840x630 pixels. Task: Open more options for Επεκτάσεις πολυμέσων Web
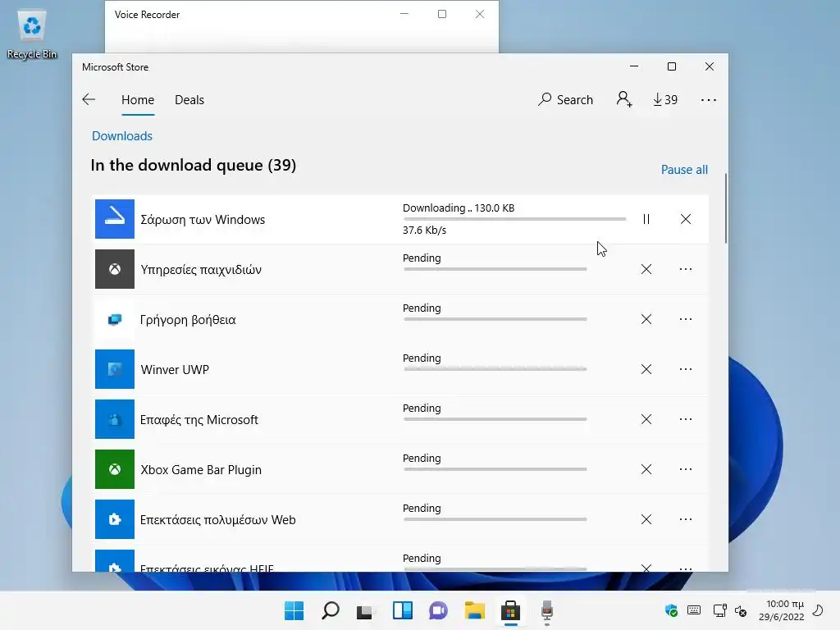(x=686, y=519)
